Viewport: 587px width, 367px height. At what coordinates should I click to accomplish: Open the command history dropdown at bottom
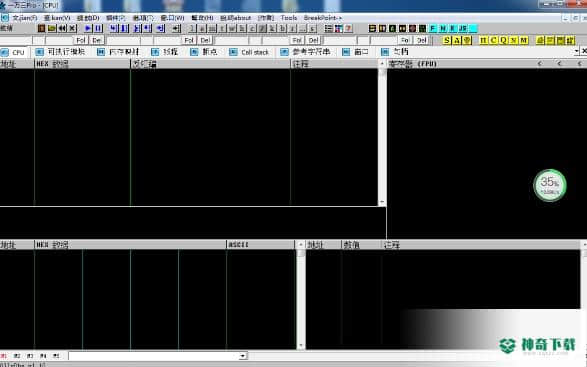[x=243, y=356]
